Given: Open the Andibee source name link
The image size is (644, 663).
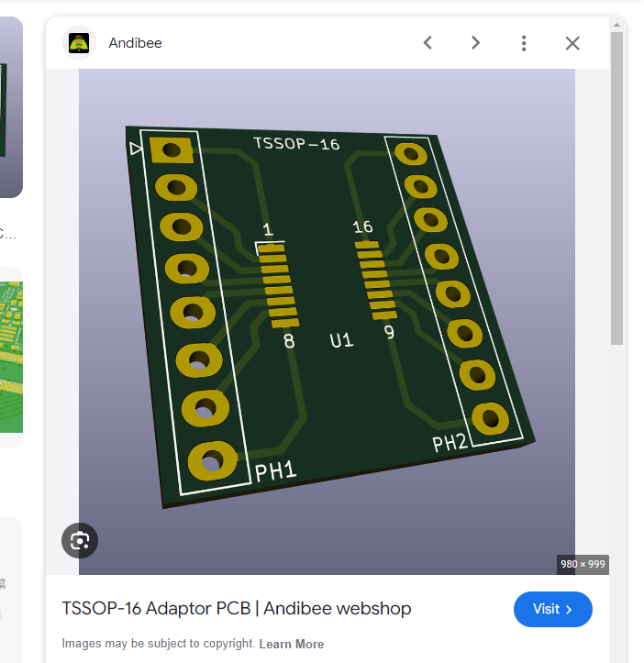Looking at the screenshot, I should click(x=135, y=43).
